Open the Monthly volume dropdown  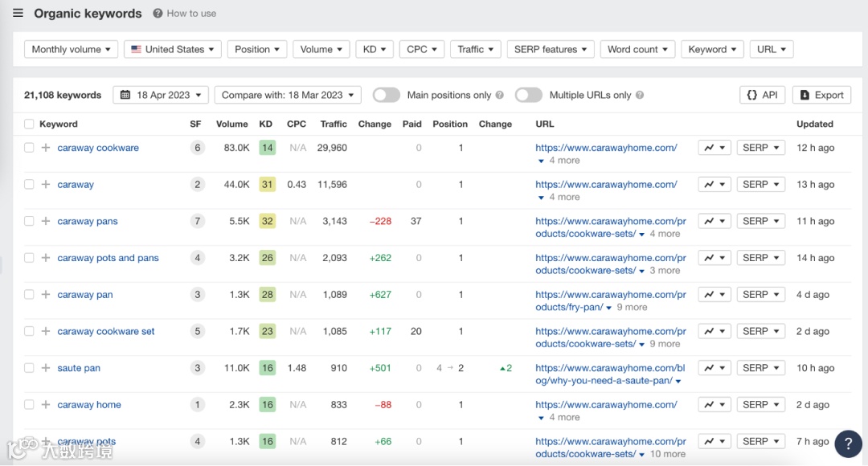pyautogui.click(x=71, y=49)
